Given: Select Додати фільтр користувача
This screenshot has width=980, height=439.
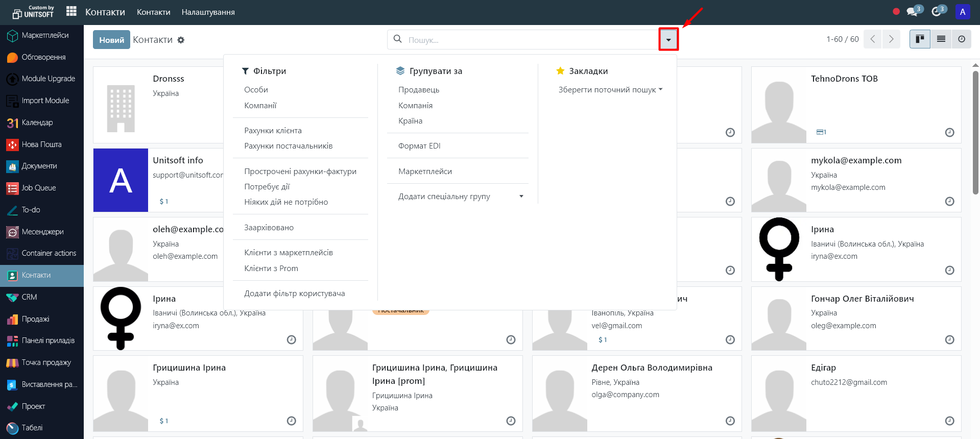Looking at the screenshot, I should [x=294, y=294].
